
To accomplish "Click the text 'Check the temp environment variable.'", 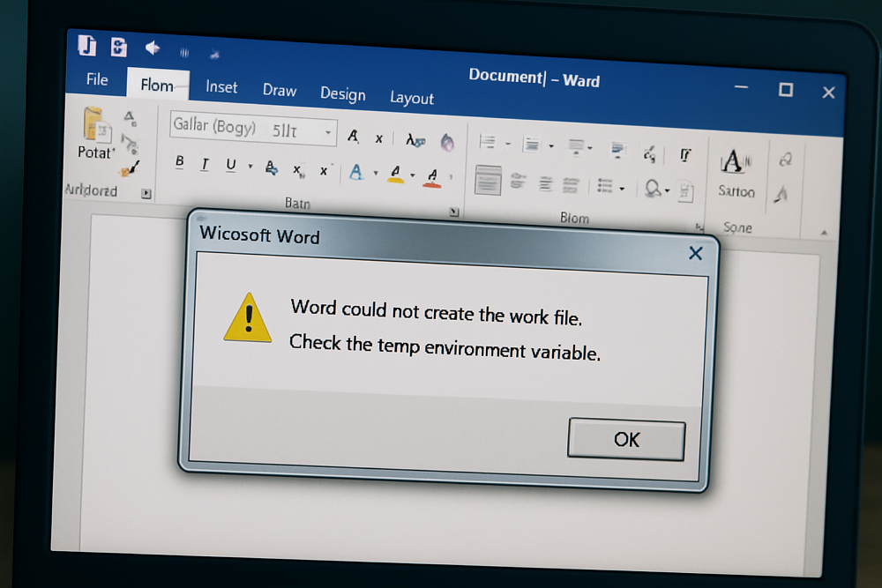I will click(x=445, y=347).
